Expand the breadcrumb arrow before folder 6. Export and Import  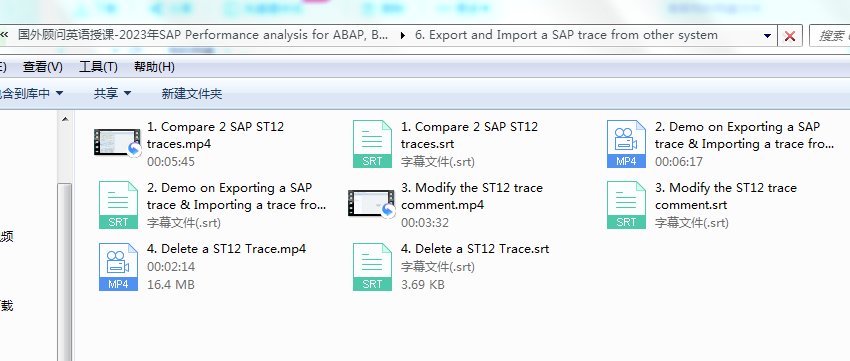point(402,36)
